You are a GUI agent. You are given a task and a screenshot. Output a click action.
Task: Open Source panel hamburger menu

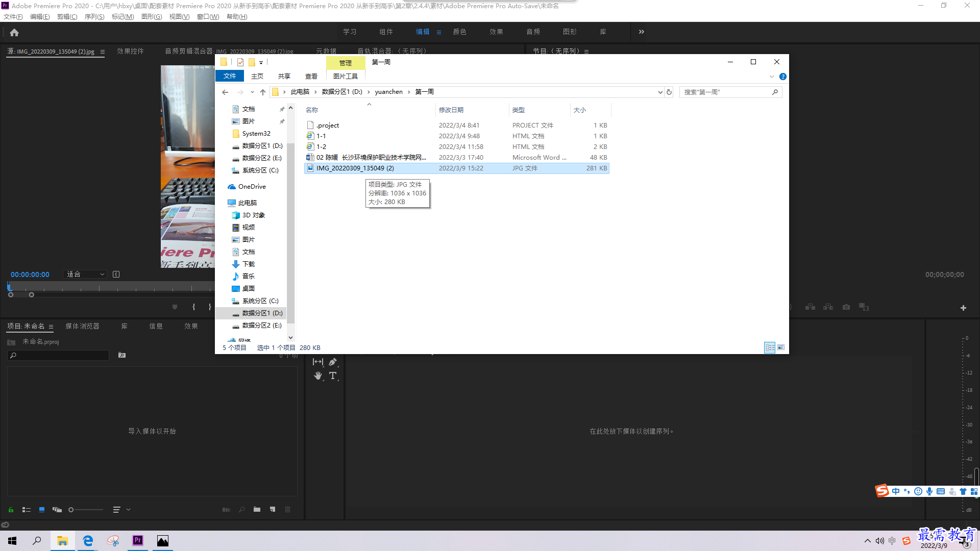[x=103, y=52]
